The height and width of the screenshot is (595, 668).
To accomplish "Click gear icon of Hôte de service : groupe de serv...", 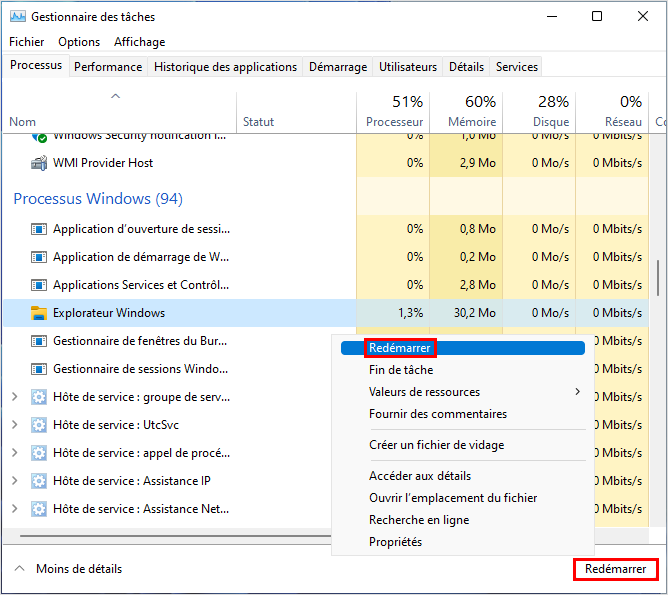I will [39, 397].
